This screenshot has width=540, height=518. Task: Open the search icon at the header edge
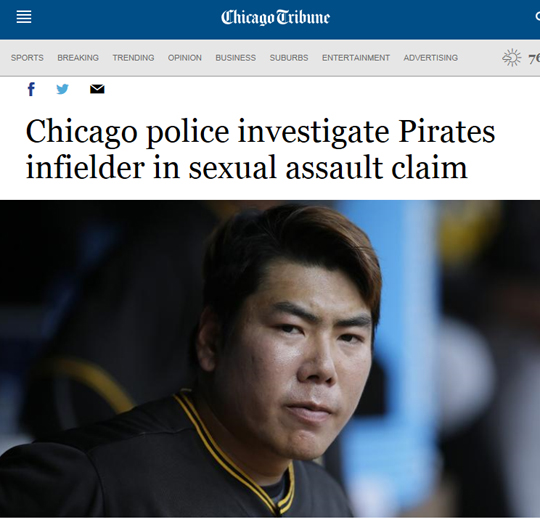(x=537, y=17)
